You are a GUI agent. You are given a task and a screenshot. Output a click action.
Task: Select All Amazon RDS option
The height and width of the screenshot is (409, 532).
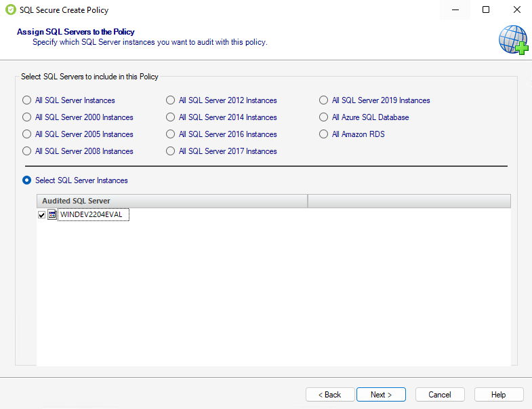tap(324, 134)
